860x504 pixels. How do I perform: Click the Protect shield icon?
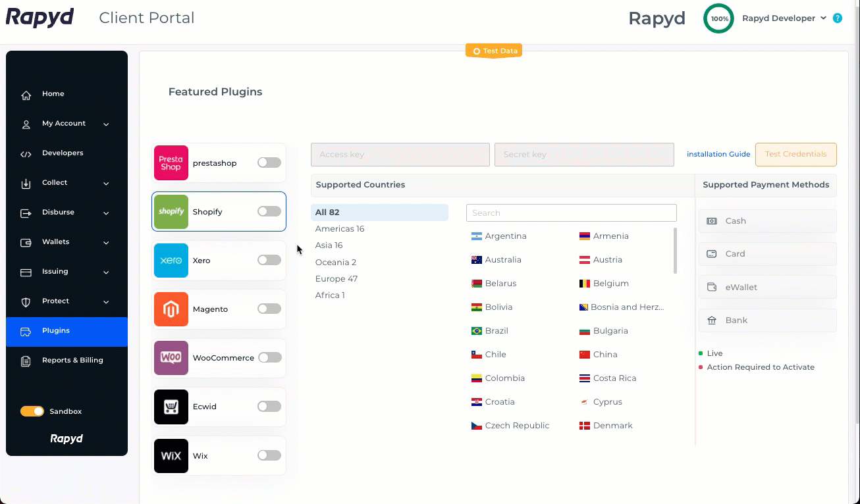(x=26, y=302)
